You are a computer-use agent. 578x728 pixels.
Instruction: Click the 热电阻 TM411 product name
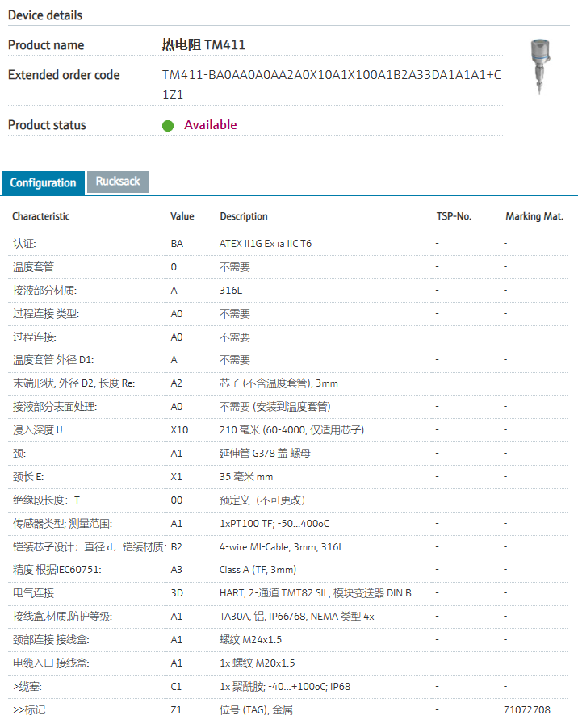(203, 45)
